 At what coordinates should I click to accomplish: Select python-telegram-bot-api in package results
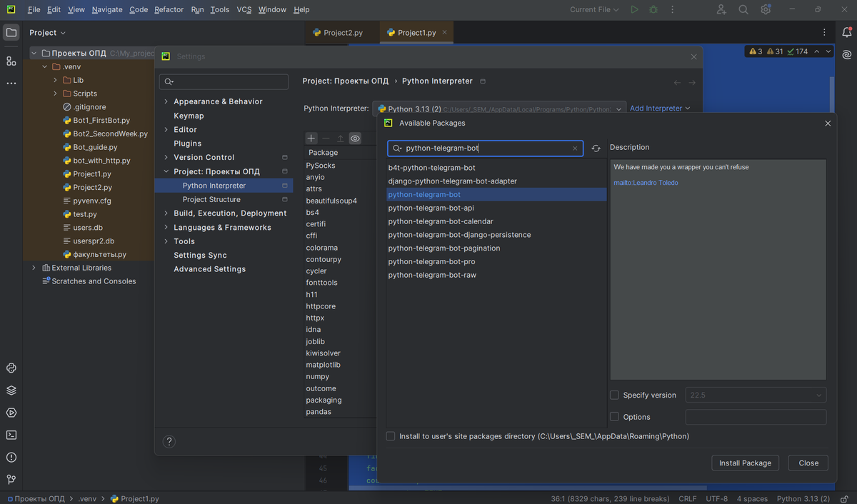(x=496, y=208)
